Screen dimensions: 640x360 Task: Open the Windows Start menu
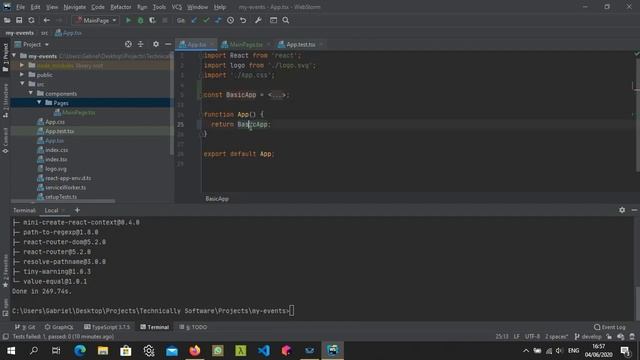coord(11,350)
